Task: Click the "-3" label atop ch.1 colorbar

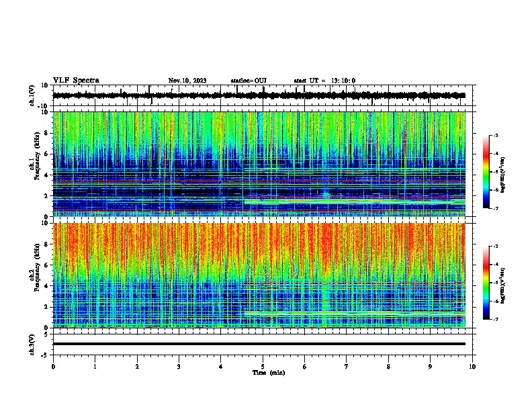Action: 495,135
